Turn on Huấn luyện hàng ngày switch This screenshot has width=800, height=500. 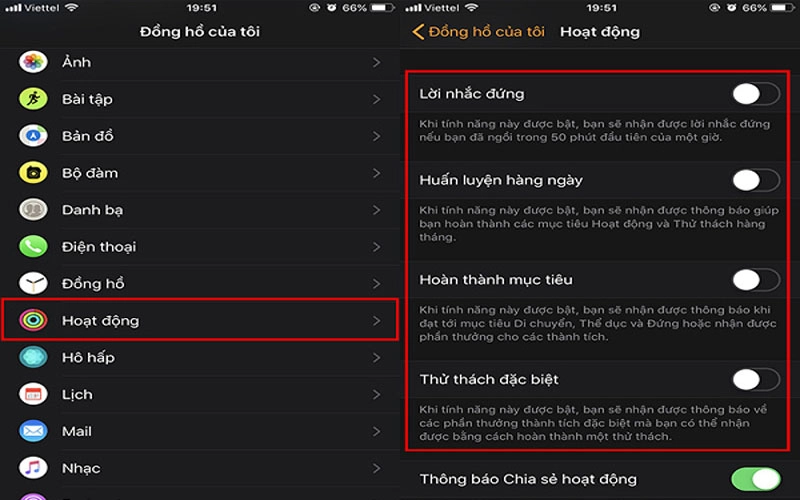756,180
